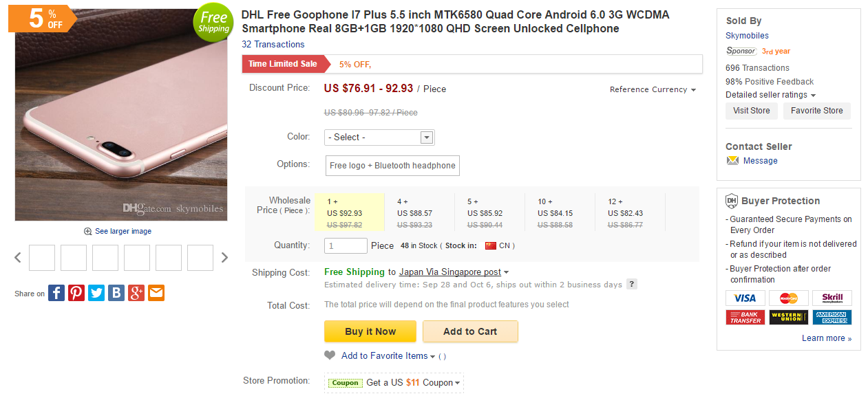
Task: Click the delivery time help question mark
Action: [632, 285]
